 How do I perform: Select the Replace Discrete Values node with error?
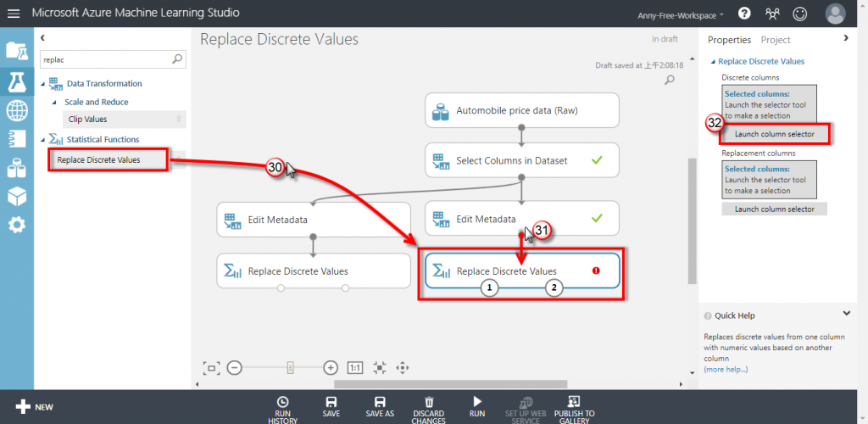coord(521,271)
